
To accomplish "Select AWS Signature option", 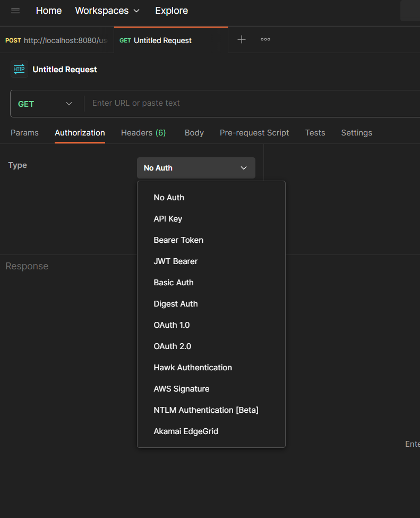I will tap(181, 389).
